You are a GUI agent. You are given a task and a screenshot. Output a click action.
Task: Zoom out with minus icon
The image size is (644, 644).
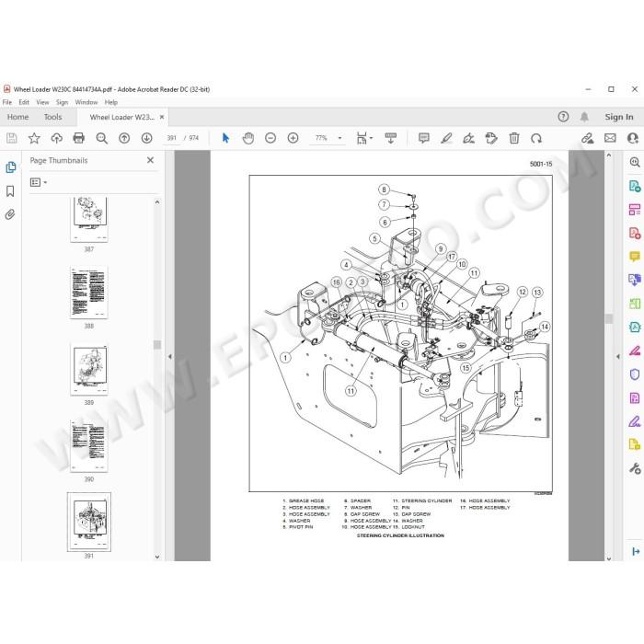coord(270,138)
